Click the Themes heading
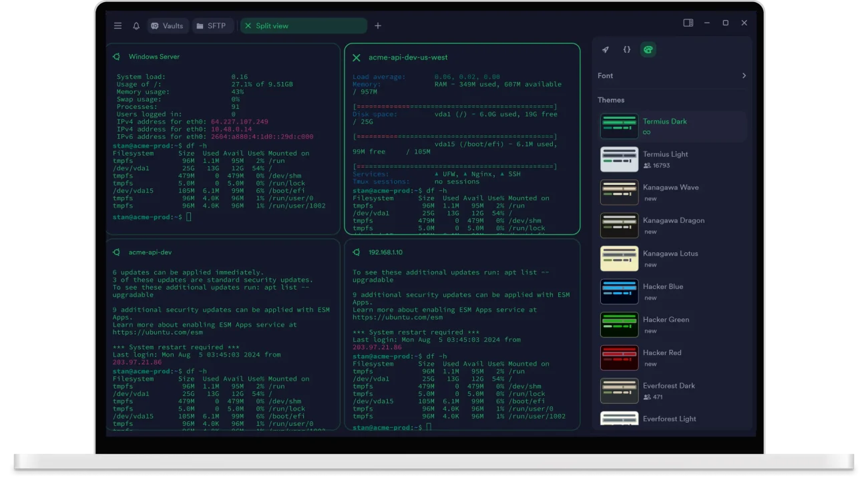Screen dimensions: 868x492 pos(611,100)
